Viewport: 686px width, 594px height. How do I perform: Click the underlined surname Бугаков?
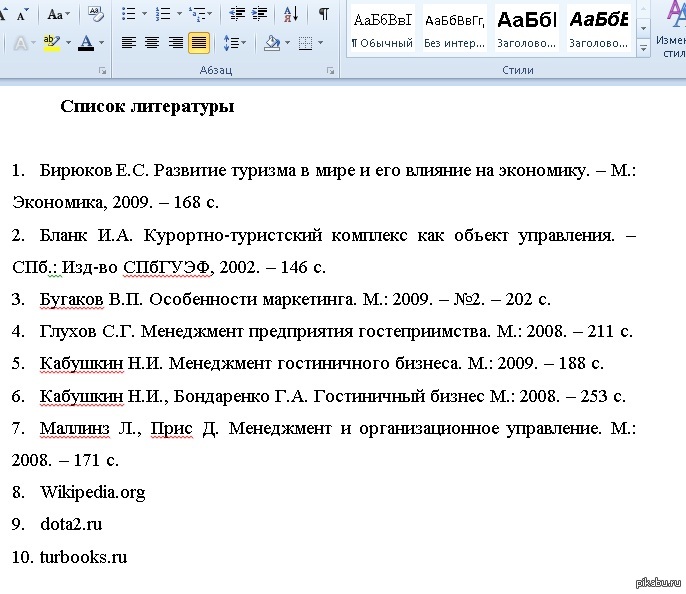pos(72,299)
